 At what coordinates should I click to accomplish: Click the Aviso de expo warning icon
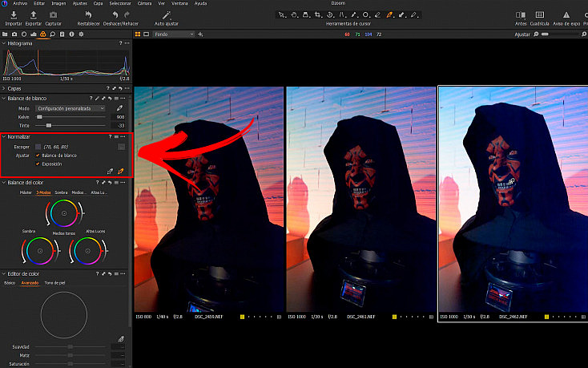(x=566, y=15)
